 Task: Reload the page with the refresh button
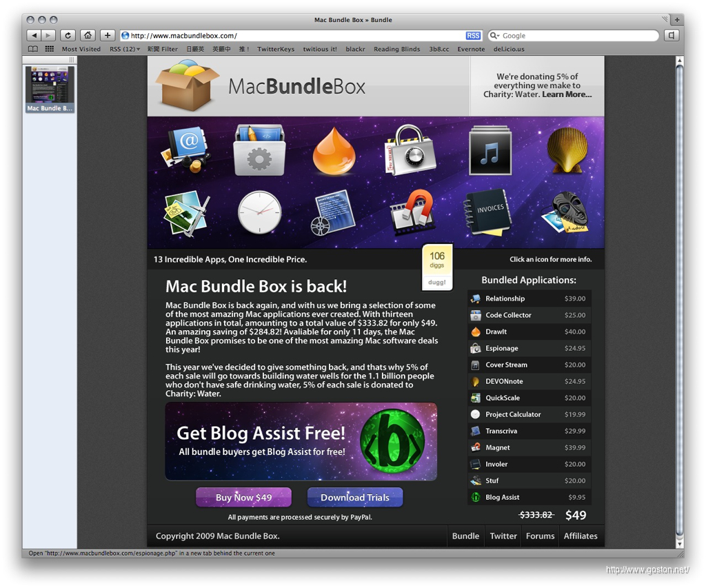click(x=68, y=35)
